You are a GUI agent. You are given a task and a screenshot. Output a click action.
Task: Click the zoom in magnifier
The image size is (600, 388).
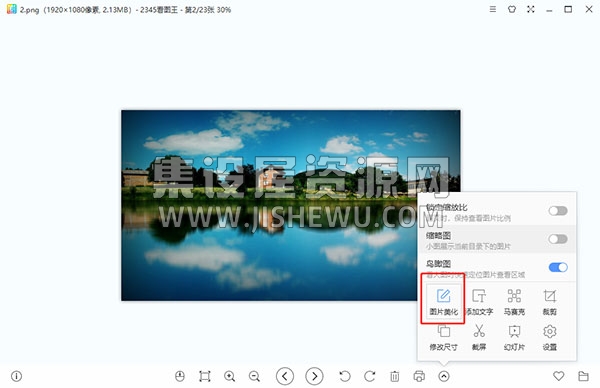pos(230,376)
